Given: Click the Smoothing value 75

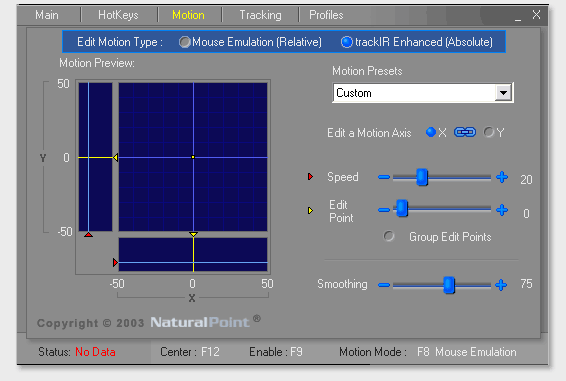Looking at the screenshot, I should tap(526, 284).
